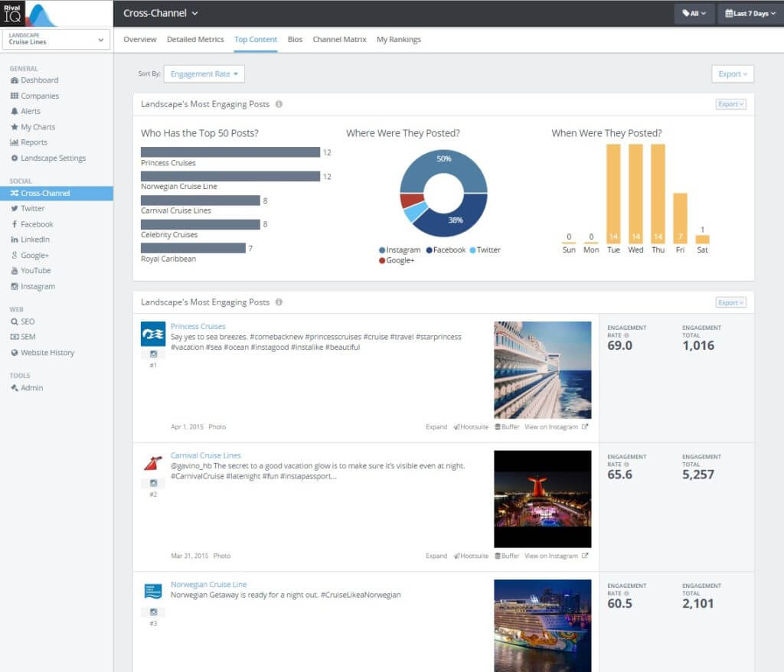Screen dimensions: 784x672
Task: Open the Google+ sidebar section
Action: click(30, 255)
